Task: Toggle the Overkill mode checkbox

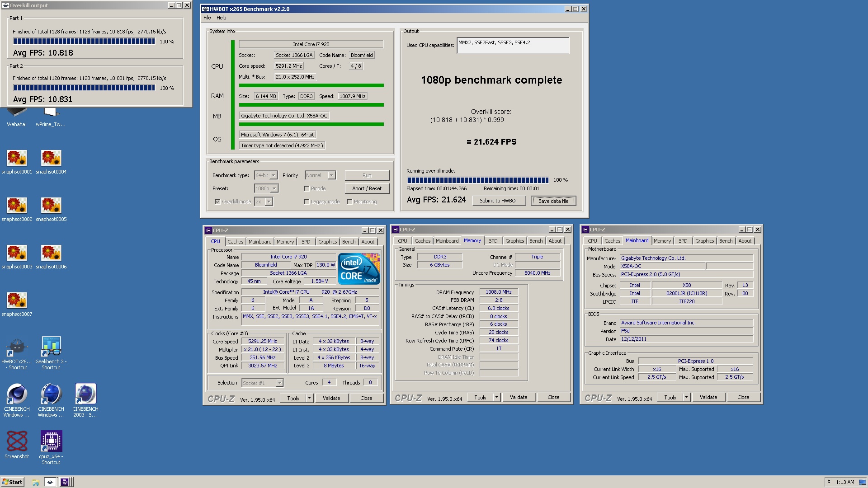Action: (x=217, y=202)
